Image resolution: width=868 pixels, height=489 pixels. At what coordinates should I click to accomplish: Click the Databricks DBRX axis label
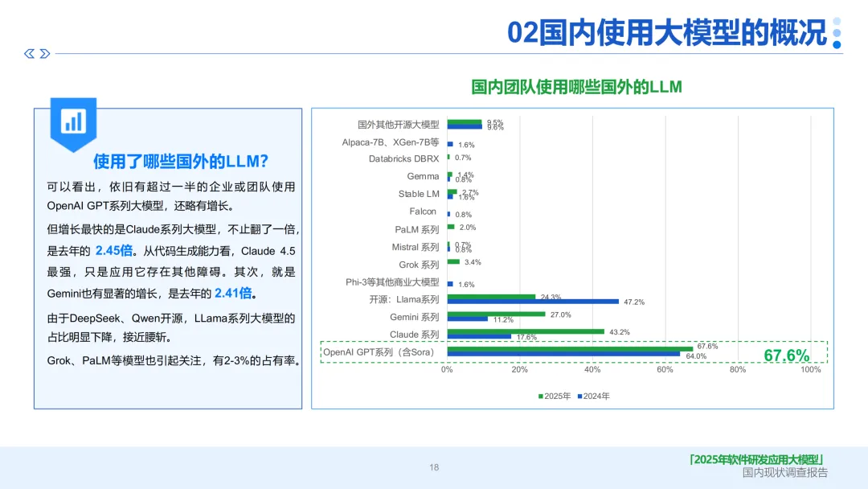click(x=403, y=159)
